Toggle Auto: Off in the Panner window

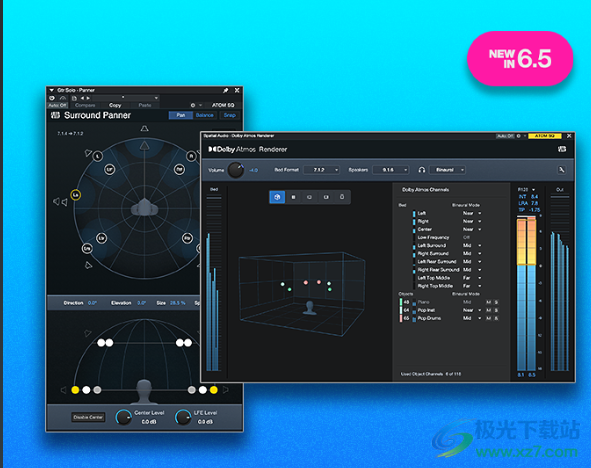coord(57,105)
